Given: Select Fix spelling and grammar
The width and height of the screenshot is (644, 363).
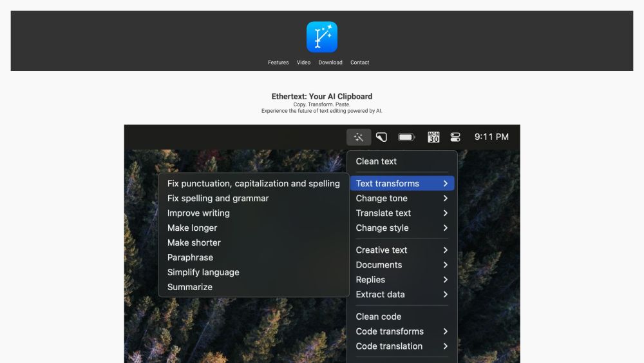Looking at the screenshot, I should click(218, 199).
